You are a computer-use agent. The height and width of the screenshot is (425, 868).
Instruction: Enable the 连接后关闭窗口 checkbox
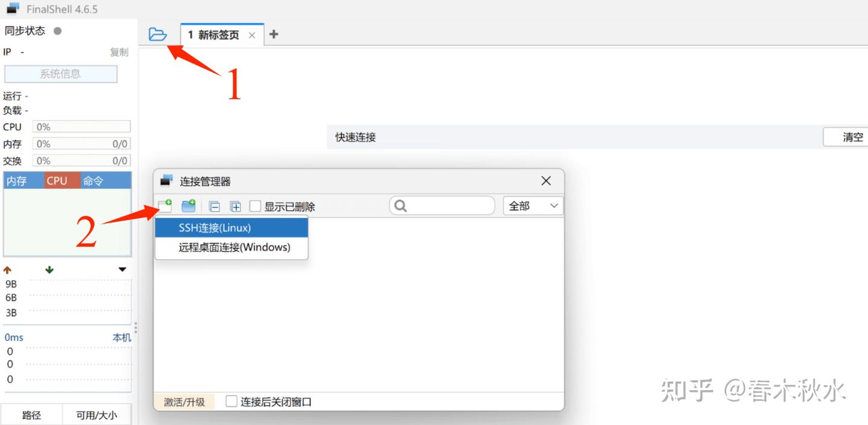point(231,401)
